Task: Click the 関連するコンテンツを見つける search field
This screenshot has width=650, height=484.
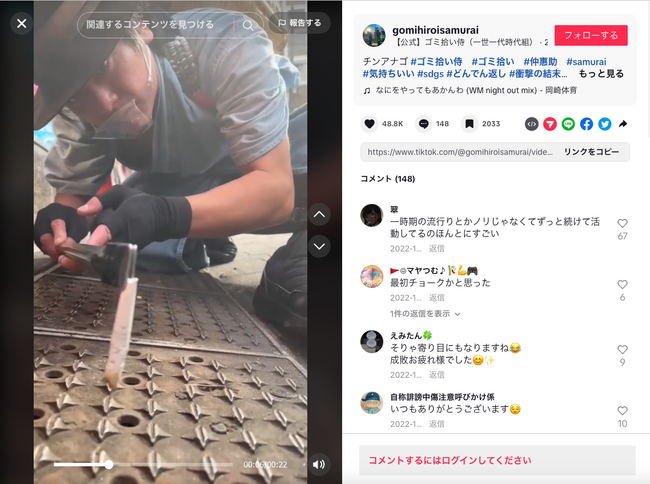Action: [x=155, y=25]
